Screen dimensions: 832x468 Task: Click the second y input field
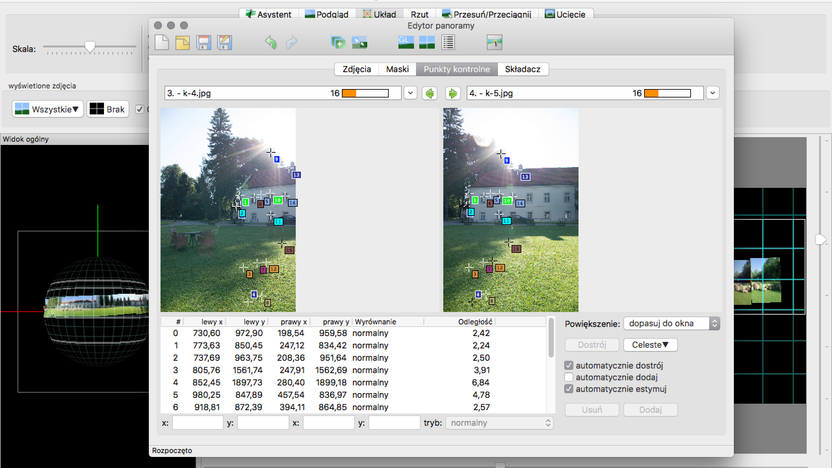pyautogui.click(x=394, y=423)
